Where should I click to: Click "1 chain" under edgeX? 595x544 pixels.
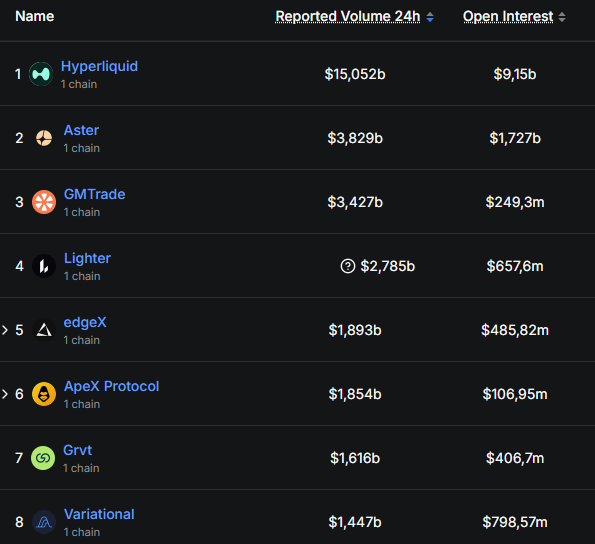click(82, 340)
